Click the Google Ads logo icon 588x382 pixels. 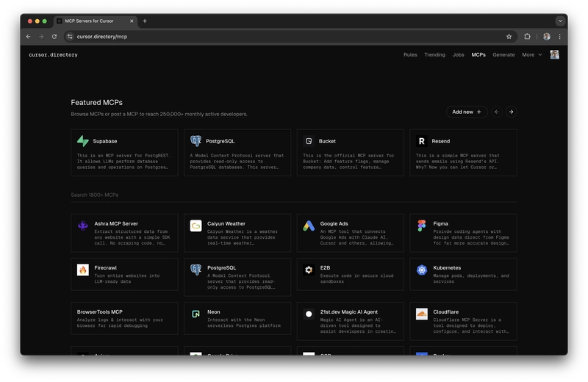309,226
